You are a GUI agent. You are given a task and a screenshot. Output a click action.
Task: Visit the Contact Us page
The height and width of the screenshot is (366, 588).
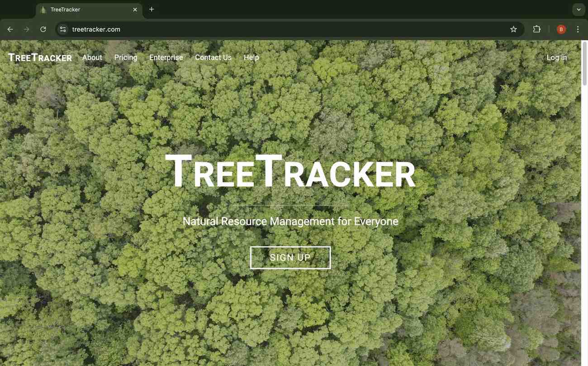tap(213, 57)
